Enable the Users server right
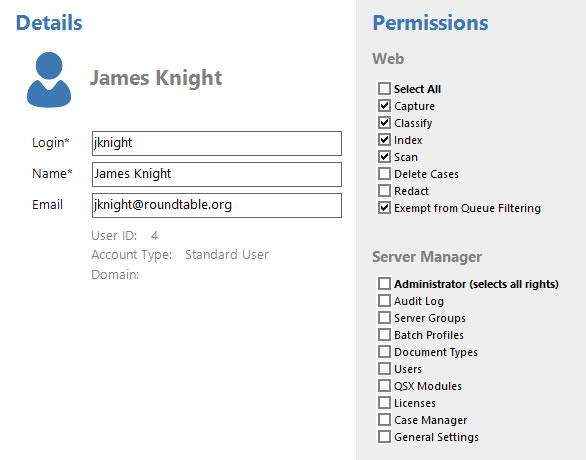This screenshot has height=460, width=586. click(x=384, y=368)
